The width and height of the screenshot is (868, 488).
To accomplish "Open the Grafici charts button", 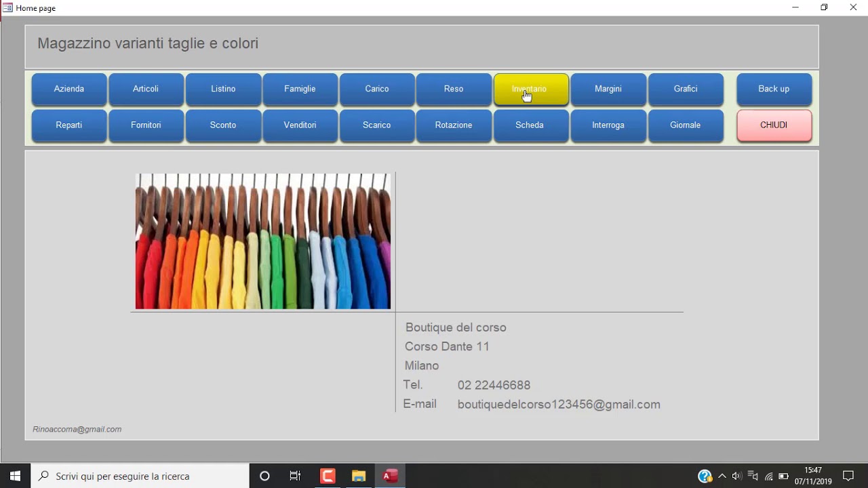I will coord(686,89).
